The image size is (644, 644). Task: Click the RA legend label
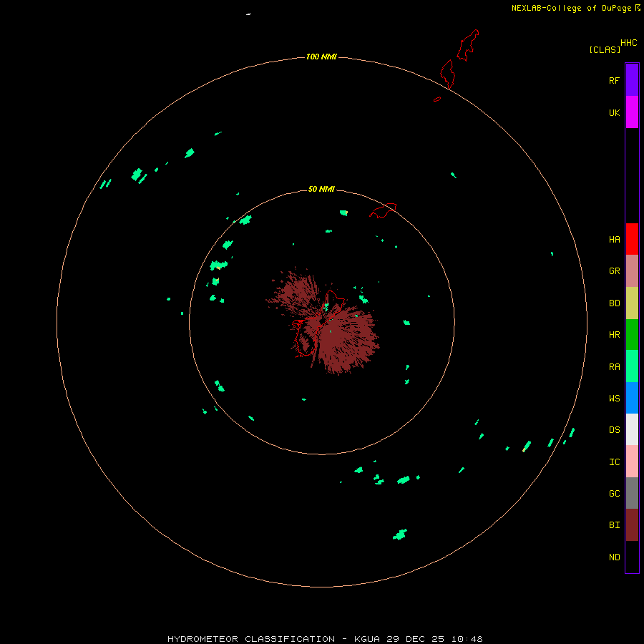[x=614, y=367]
